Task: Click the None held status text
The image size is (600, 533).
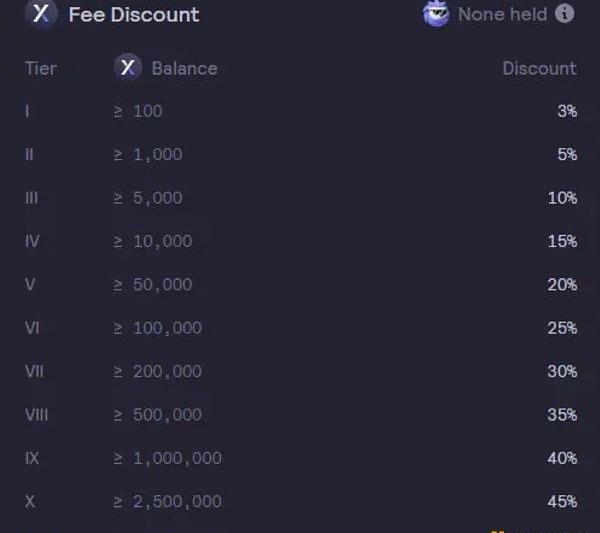Action: coord(502,15)
